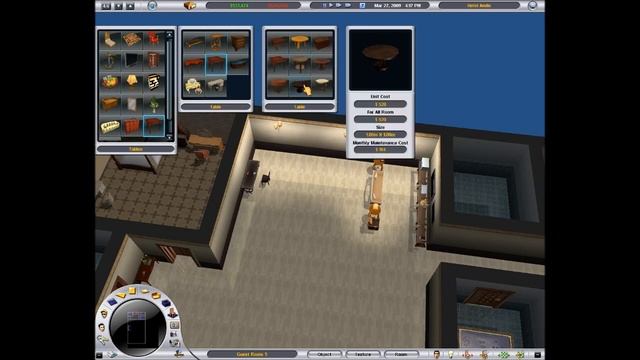Image resolution: width=640 pixels, height=360 pixels.
Task: Toggle the lightbulb lighting icon
Action: 451,354
